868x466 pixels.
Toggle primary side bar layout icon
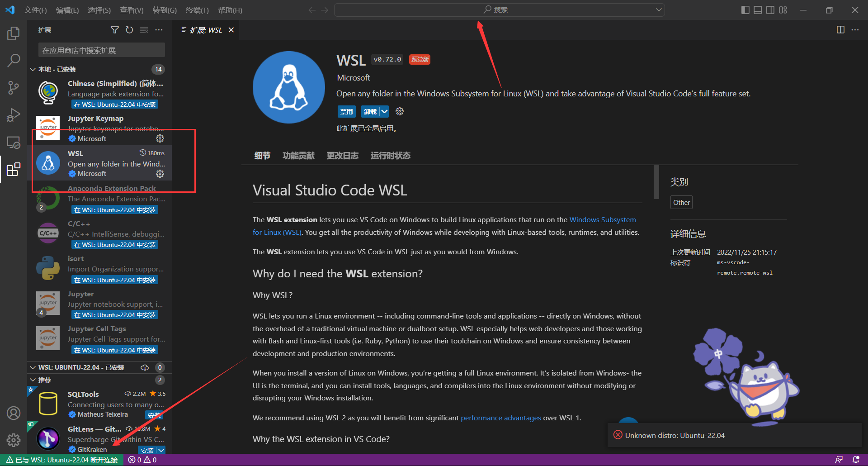(745, 10)
